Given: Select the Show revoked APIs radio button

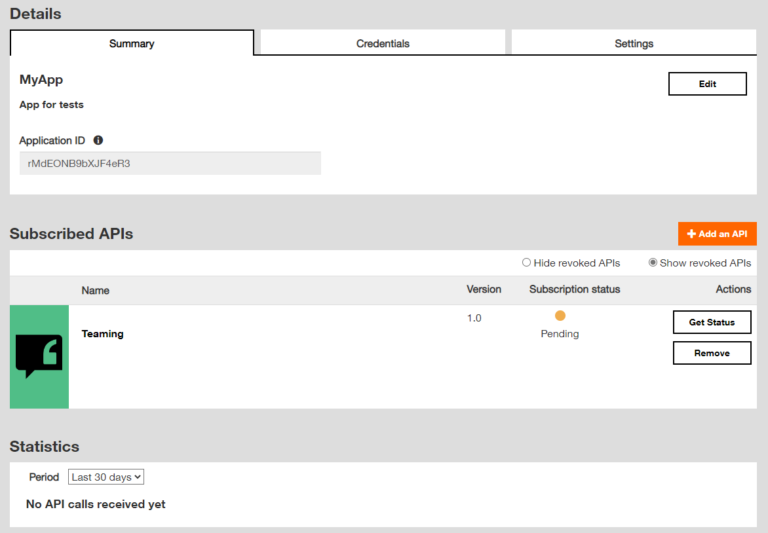Looking at the screenshot, I should 653,263.
